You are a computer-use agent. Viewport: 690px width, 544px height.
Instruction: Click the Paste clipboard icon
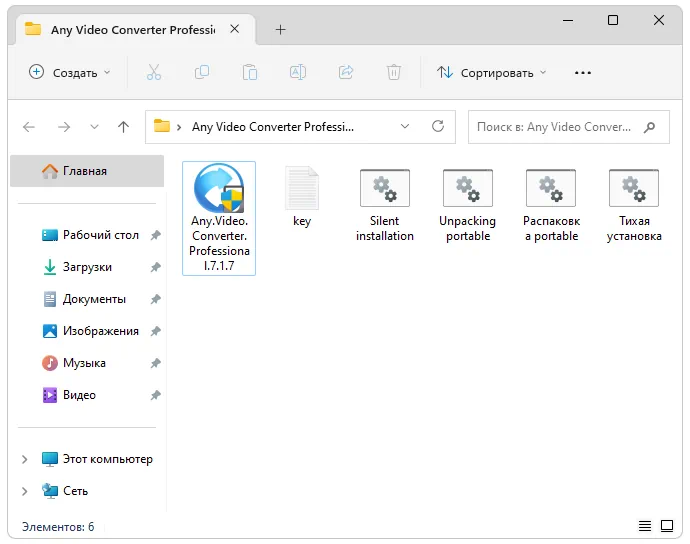click(x=250, y=72)
